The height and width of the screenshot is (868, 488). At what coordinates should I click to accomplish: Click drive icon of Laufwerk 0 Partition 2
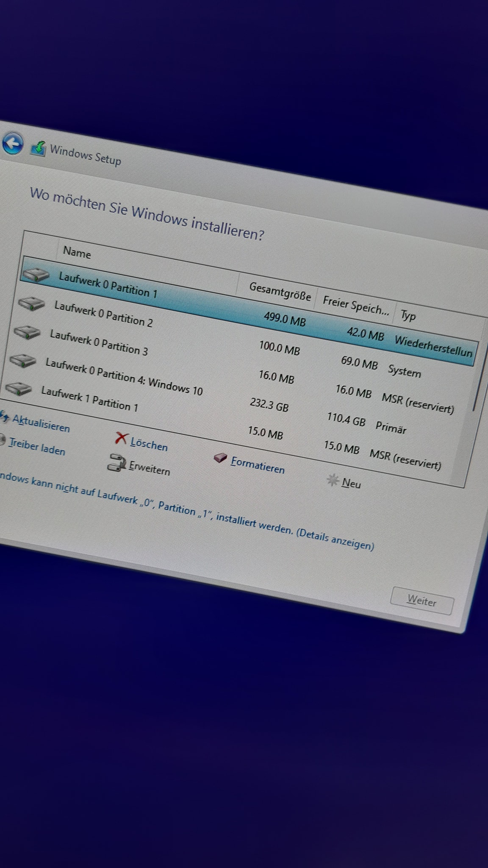click(x=31, y=303)
